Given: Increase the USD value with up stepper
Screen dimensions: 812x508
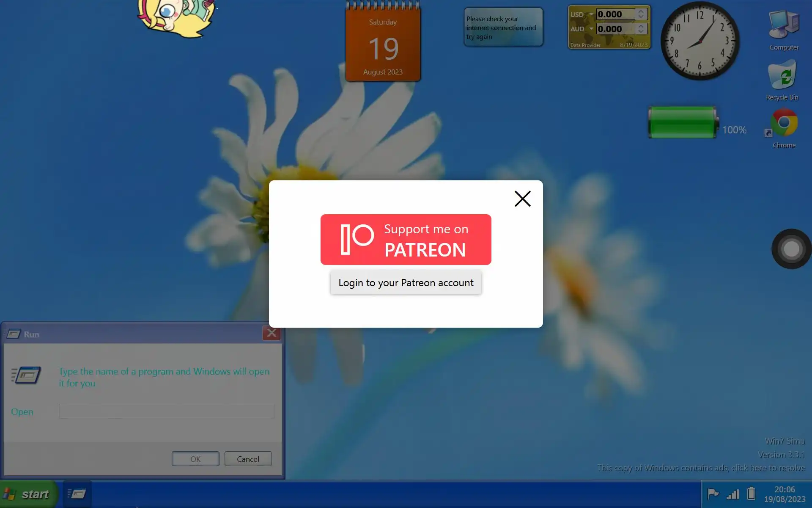Looking at the screenshot, I should [641, 11].
